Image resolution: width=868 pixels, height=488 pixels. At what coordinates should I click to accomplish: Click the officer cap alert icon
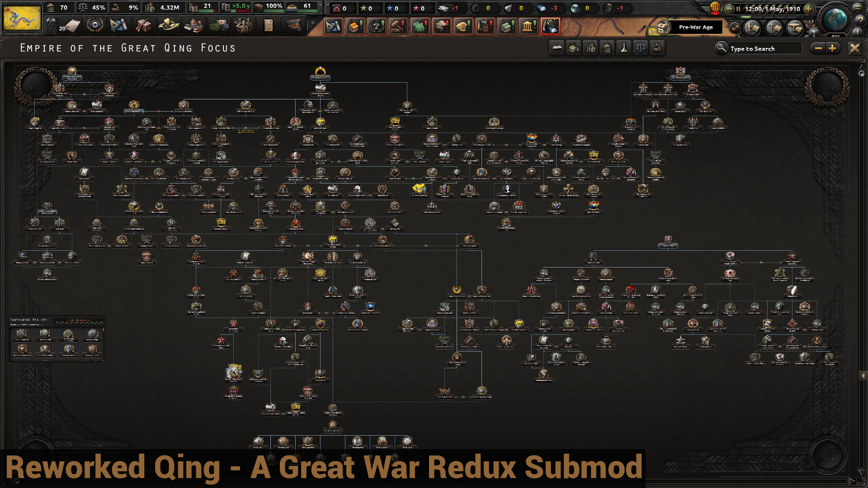463,26
